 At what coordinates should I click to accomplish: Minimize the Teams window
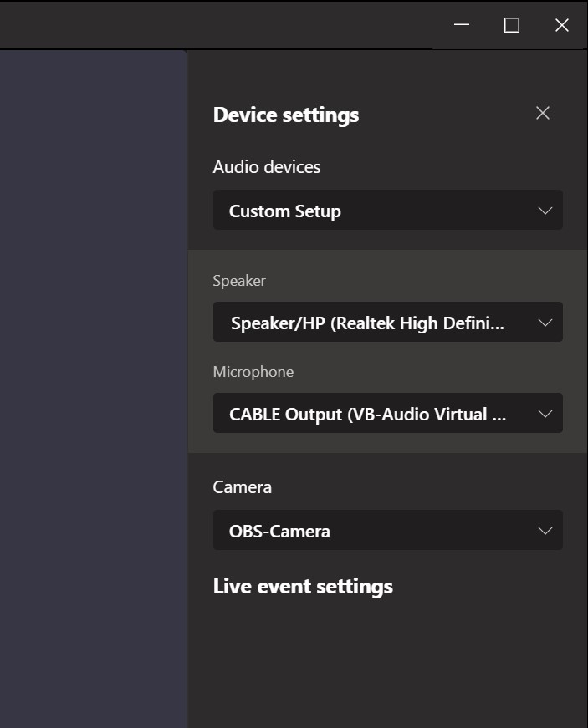tap(462, 24)
